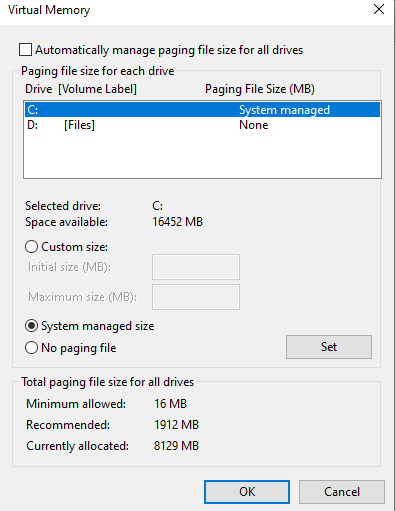Close the Virtual Memory dialog
Image resolution: width=396 pixels, height=511 pixels.
point(379,9)
